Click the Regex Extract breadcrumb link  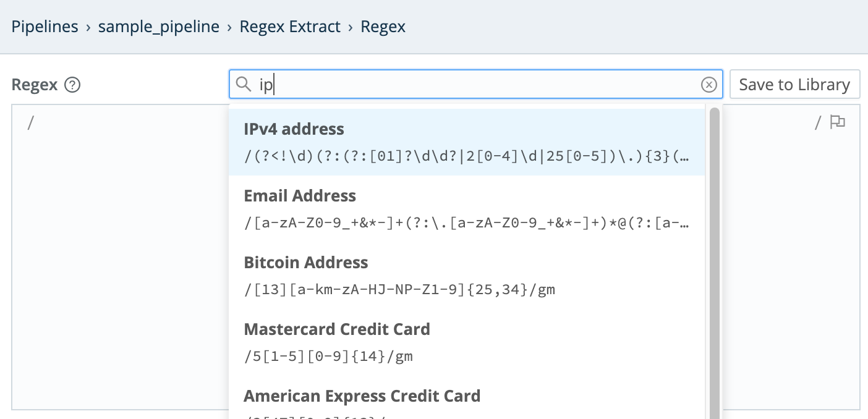click(x=290, y=26)
